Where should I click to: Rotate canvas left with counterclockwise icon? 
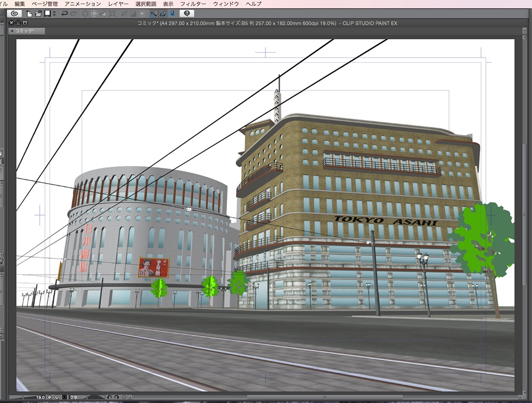tap(109, 397)
